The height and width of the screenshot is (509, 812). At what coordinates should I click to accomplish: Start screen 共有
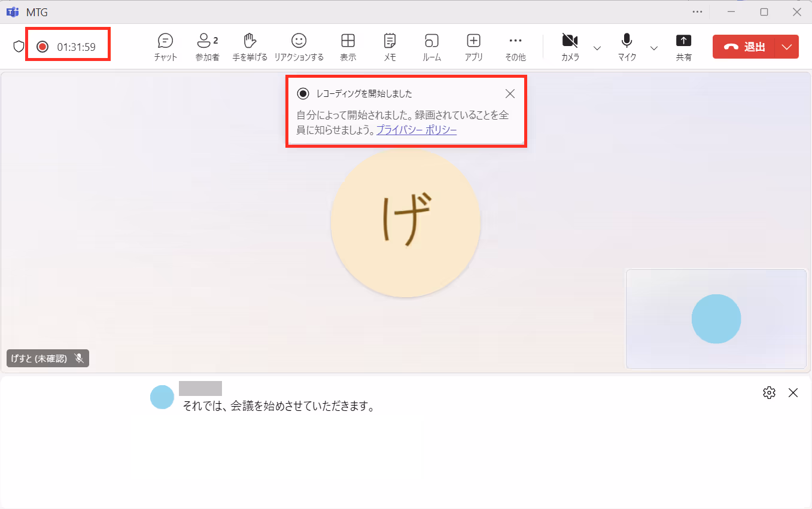click(683, 47)
